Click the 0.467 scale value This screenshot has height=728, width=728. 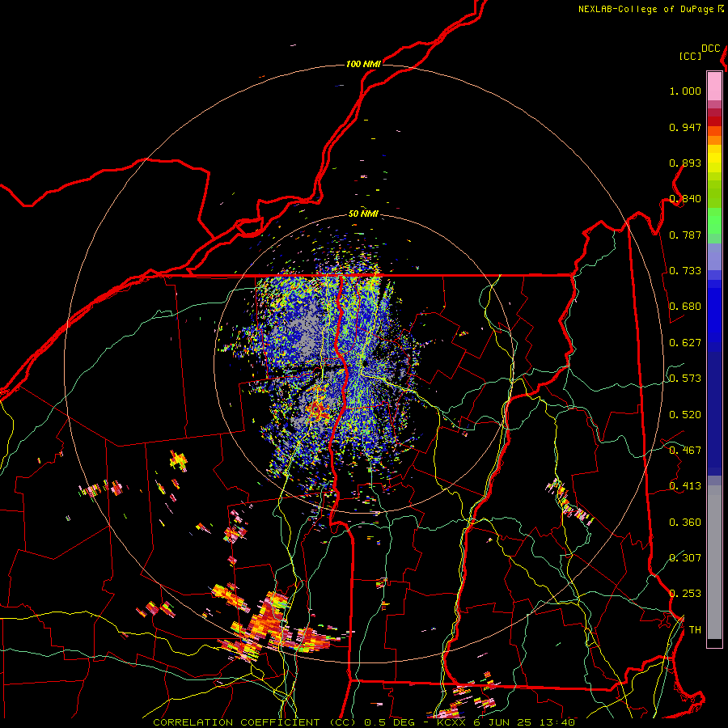(685, 451)
